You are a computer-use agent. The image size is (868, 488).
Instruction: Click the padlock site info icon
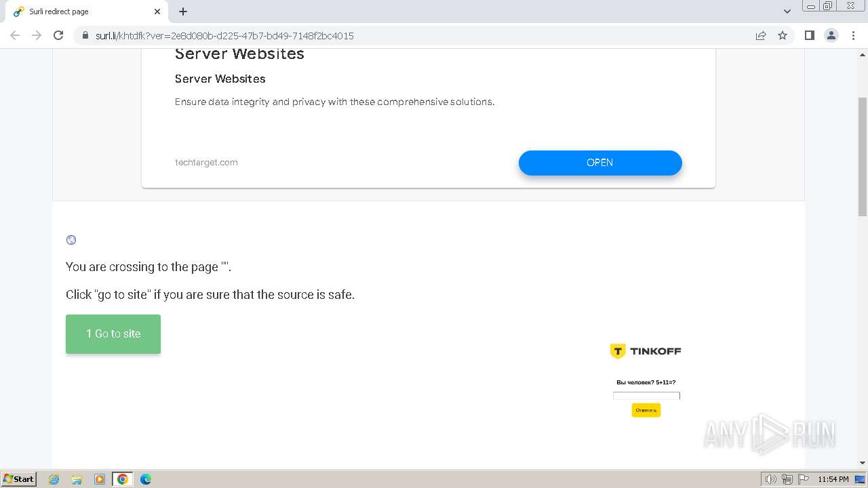point(85,36)
